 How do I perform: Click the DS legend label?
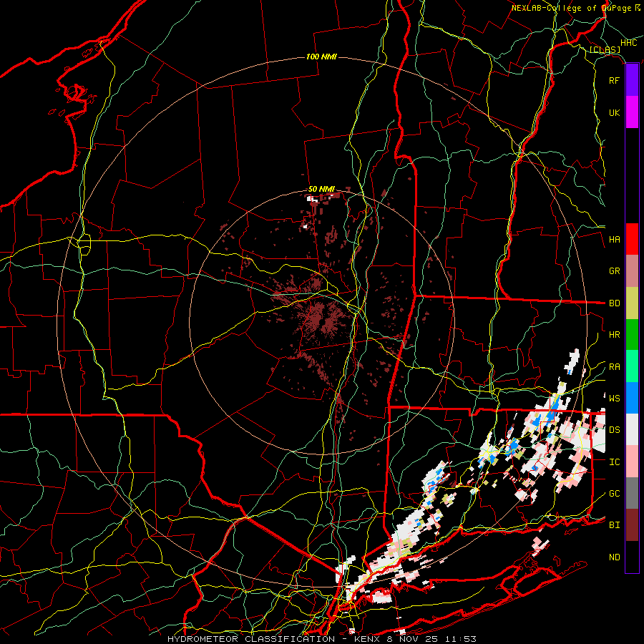615,430
